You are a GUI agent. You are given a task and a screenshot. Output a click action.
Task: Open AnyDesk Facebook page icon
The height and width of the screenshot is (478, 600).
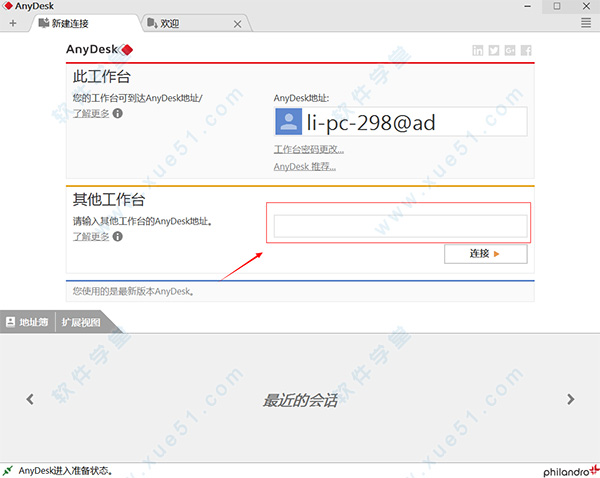526,51
